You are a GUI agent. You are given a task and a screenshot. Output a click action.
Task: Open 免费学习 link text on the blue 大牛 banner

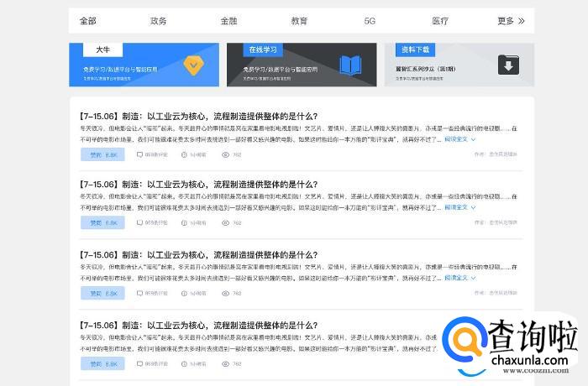click(x=120, y=70)
